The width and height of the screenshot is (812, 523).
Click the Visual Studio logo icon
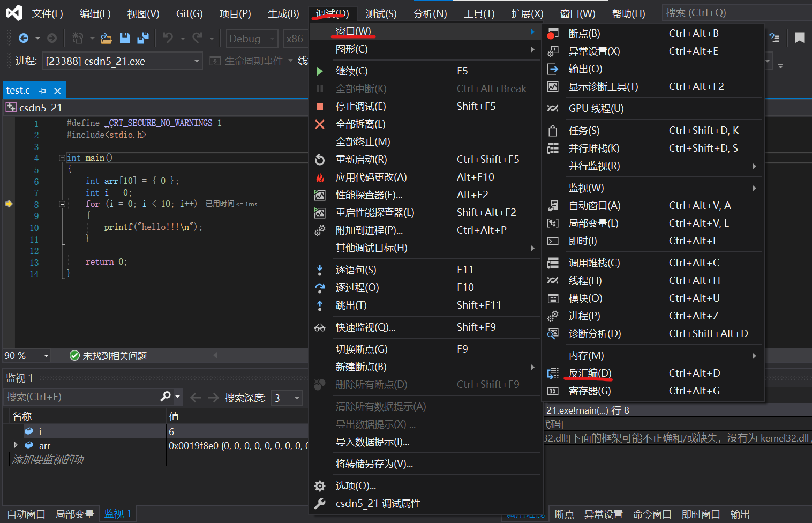click(x=14, y=12)
